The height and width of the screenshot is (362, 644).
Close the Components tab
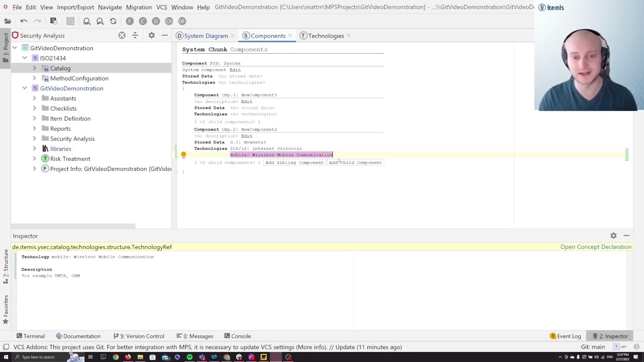(290, 36)
